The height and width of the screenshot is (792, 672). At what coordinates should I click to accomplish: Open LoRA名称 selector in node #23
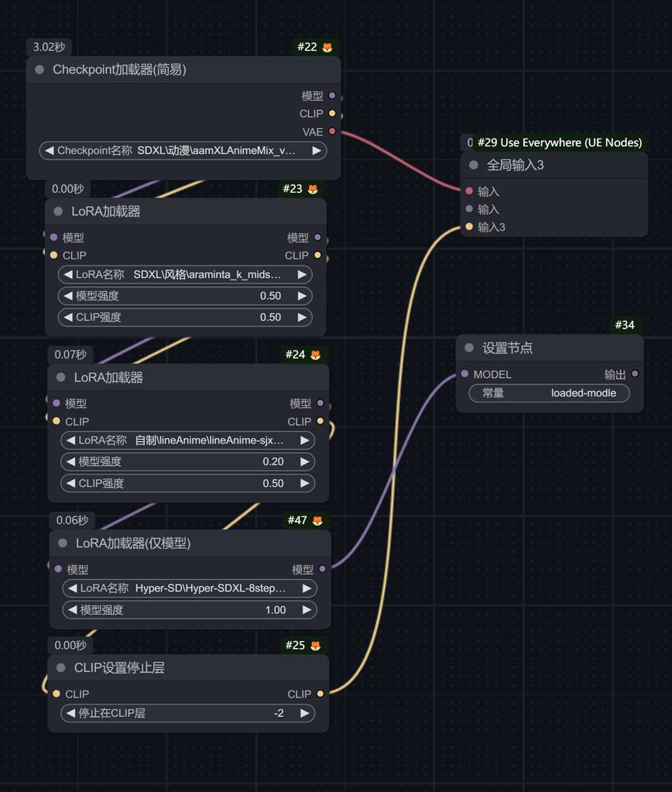click(184, 274)
